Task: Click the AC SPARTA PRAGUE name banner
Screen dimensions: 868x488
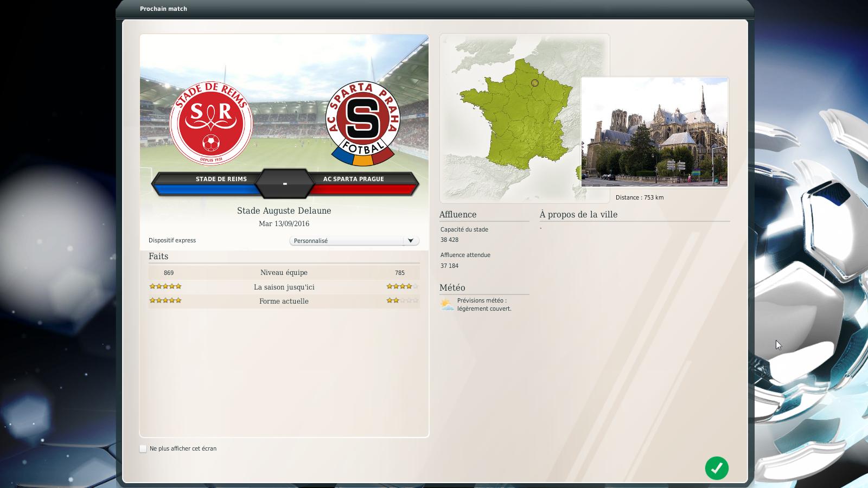Action: tap(354, 179)
